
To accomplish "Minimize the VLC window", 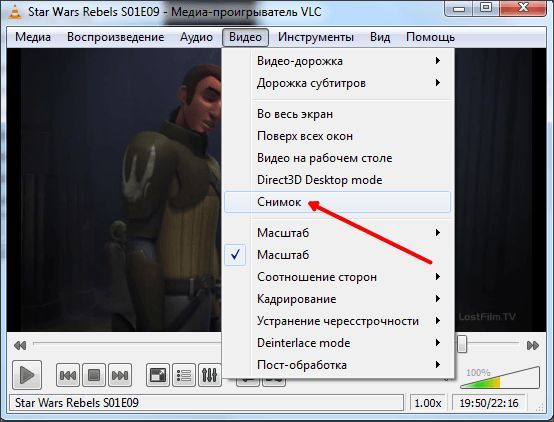I will coord(459,8).
